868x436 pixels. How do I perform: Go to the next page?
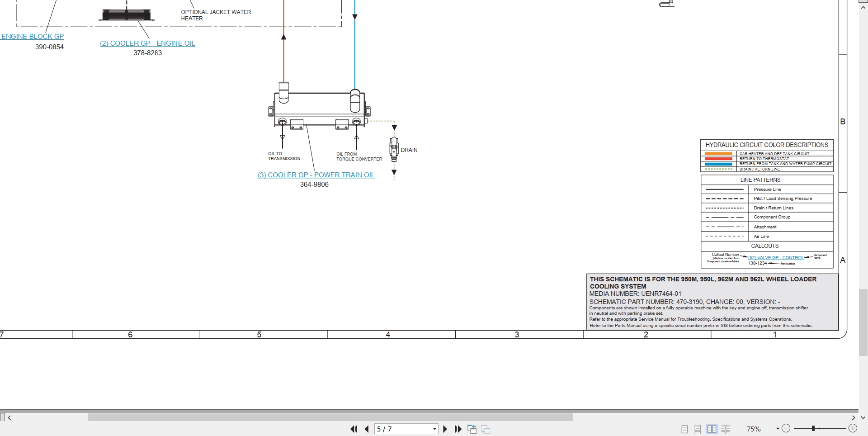point(445,429)
